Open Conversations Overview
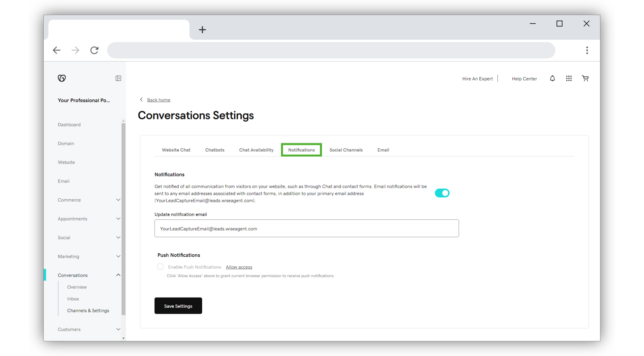This screenshot has width=644, height=356. pyautogui.click(x=77, y=287)
